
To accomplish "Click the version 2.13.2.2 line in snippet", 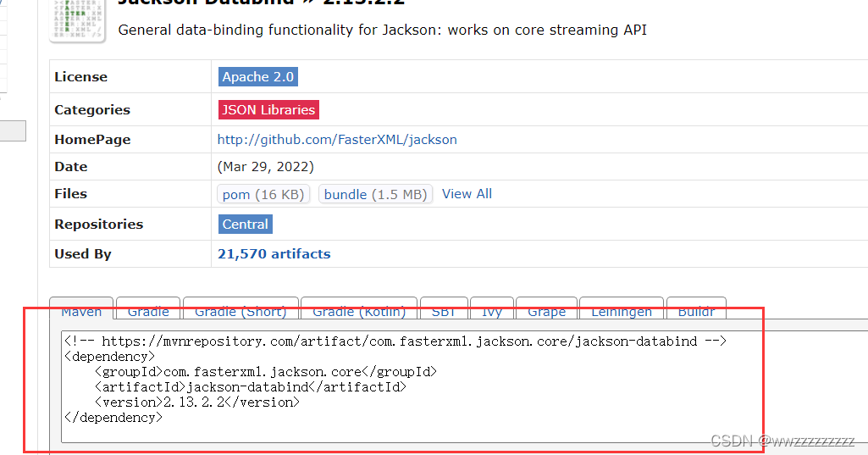I will [197, 402].
